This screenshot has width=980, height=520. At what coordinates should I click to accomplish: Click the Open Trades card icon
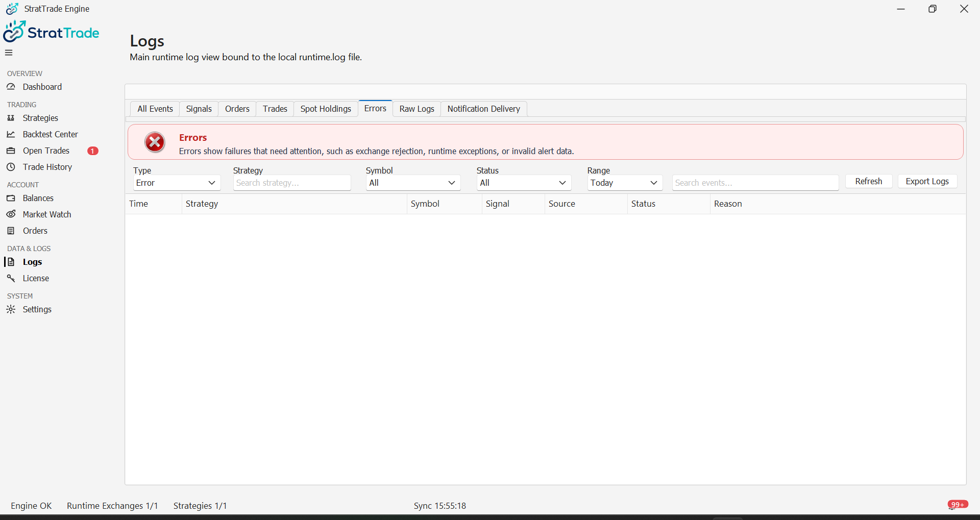click(x=11, y=151)
